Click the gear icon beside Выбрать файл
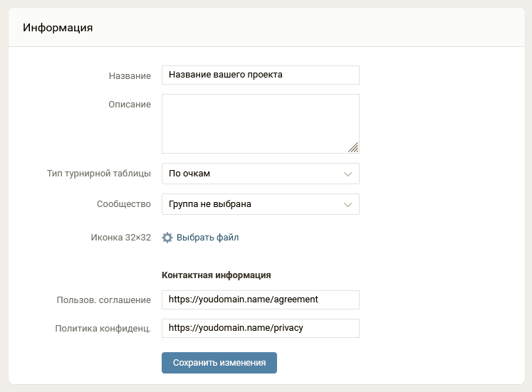 [x=167, y=238]
